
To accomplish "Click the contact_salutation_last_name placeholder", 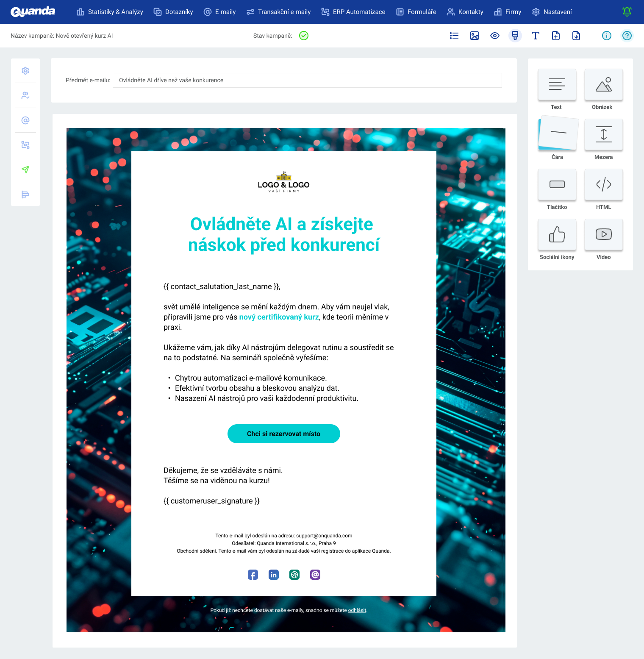I will tap(222, 286).
